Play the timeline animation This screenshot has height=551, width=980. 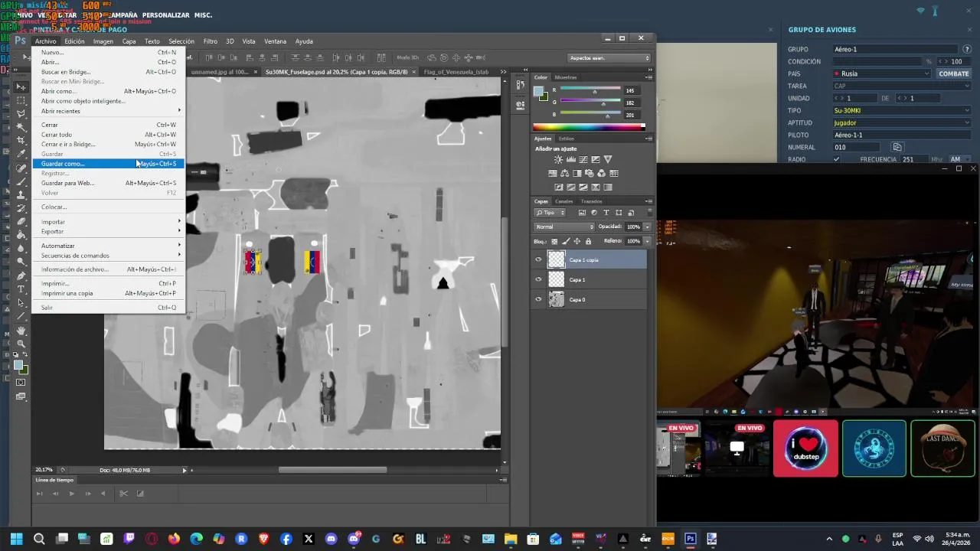[71, 494]
